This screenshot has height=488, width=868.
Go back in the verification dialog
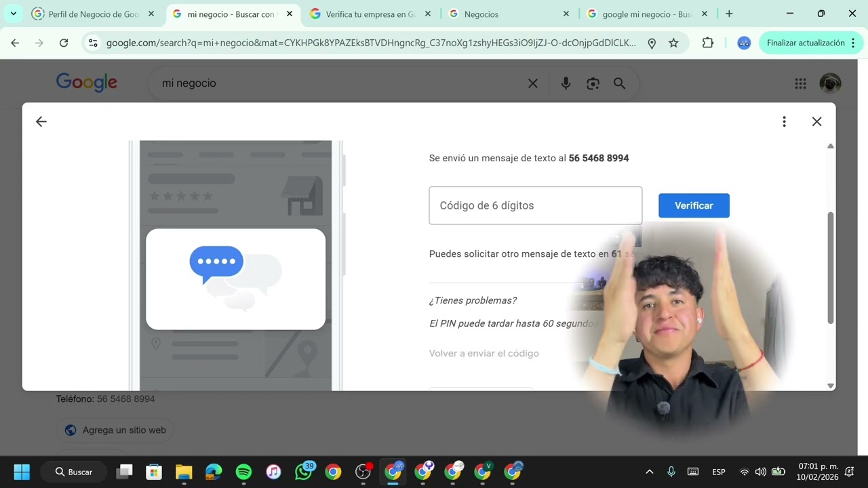click(x=41, y=122)
